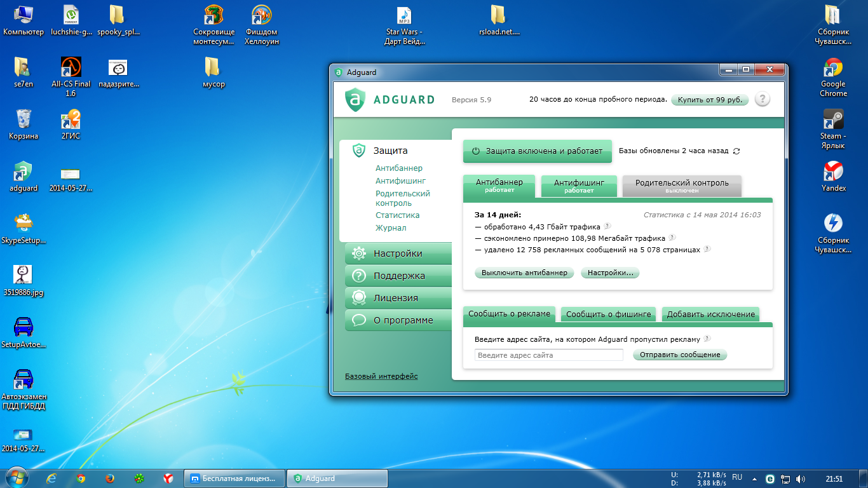
Task: Switch to the 'Бесплатная лиценз...' taskbar window
Action: point(234,478)
